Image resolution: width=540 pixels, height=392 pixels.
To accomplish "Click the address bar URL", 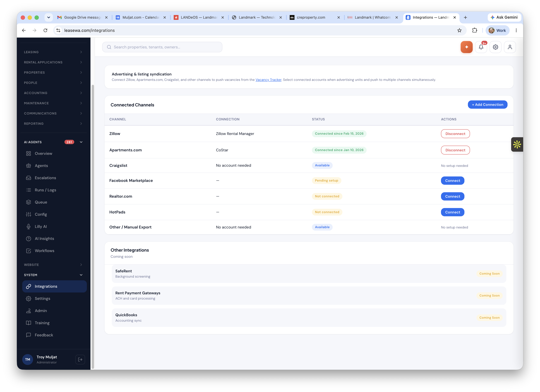I will click(x=89, y=30).
